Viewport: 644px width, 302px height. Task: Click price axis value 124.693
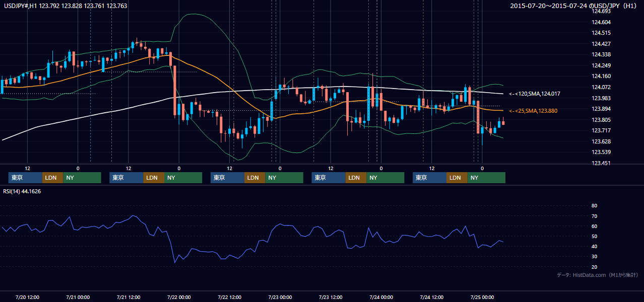(601, 11)
